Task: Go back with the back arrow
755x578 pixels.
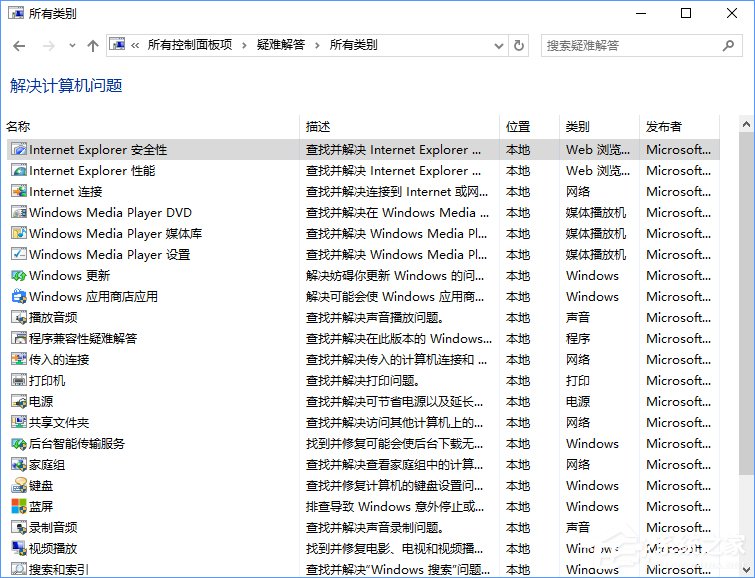Action: [19, 46]
